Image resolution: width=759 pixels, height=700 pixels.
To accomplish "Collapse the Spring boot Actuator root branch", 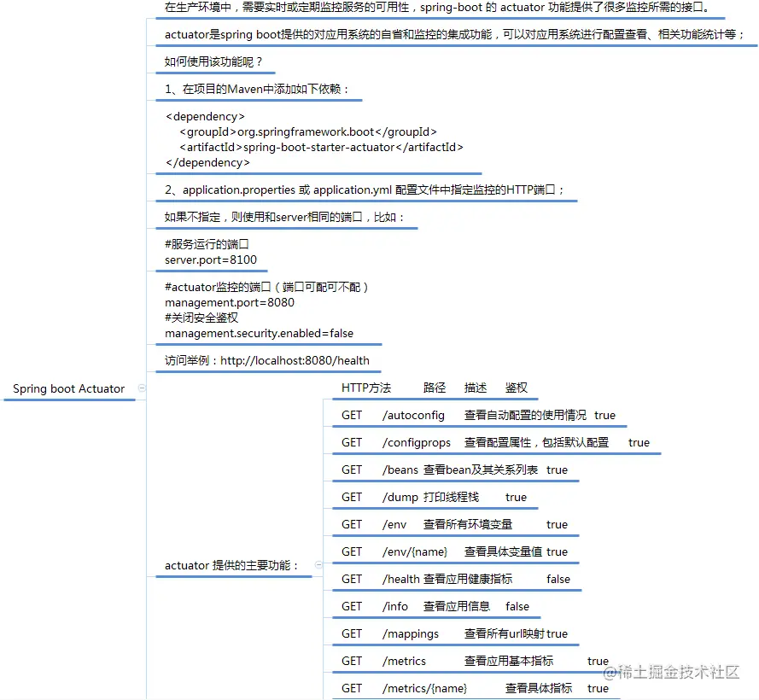I will [143, 388].
